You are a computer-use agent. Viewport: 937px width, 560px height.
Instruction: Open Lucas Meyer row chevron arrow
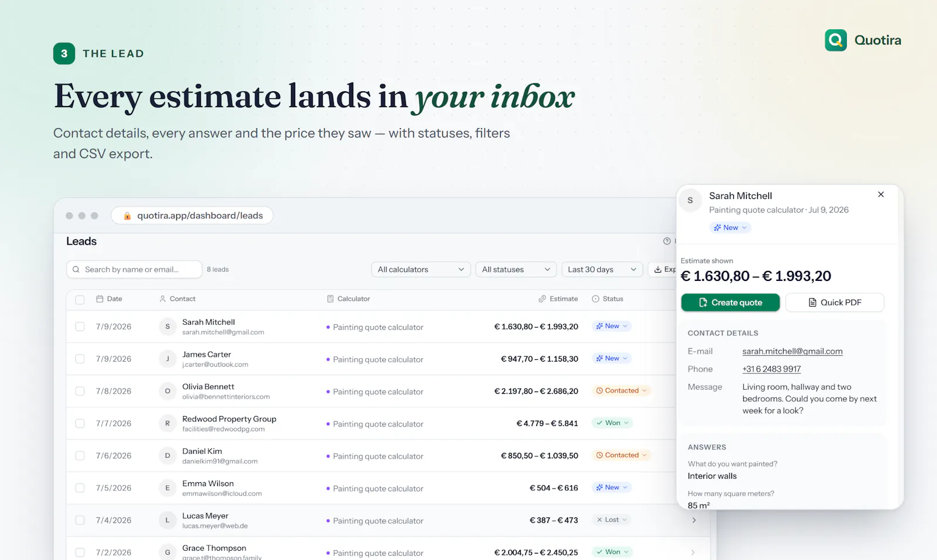pyautogui.click(x=694, y=520)
